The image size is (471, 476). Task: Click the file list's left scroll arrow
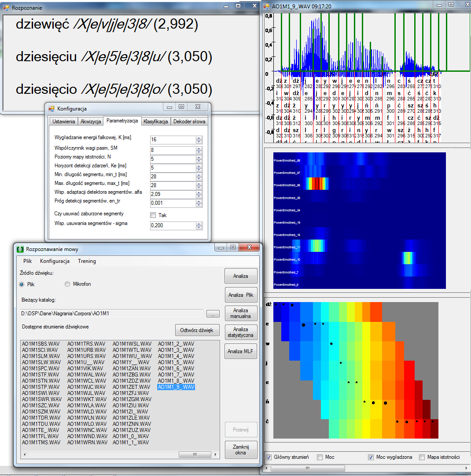25,454
